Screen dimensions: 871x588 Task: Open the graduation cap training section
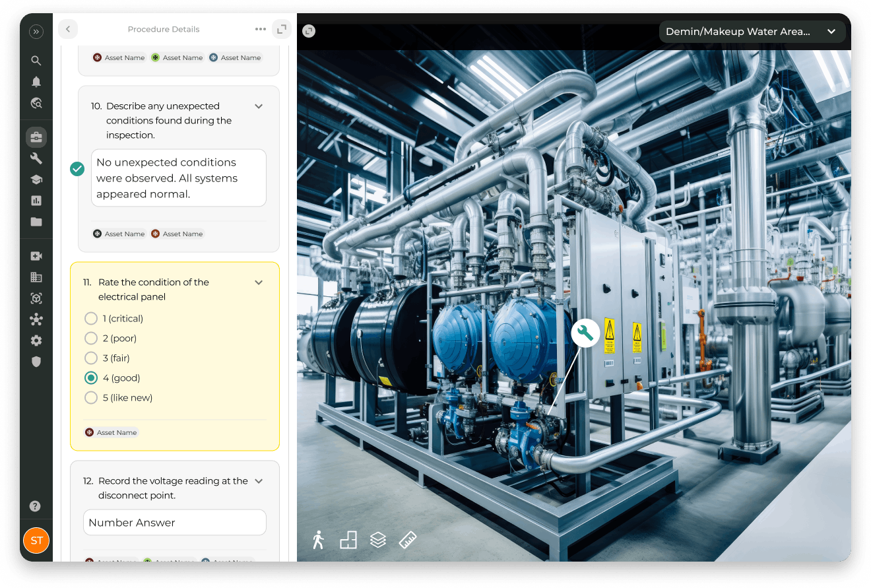click(x=36, y=180)
